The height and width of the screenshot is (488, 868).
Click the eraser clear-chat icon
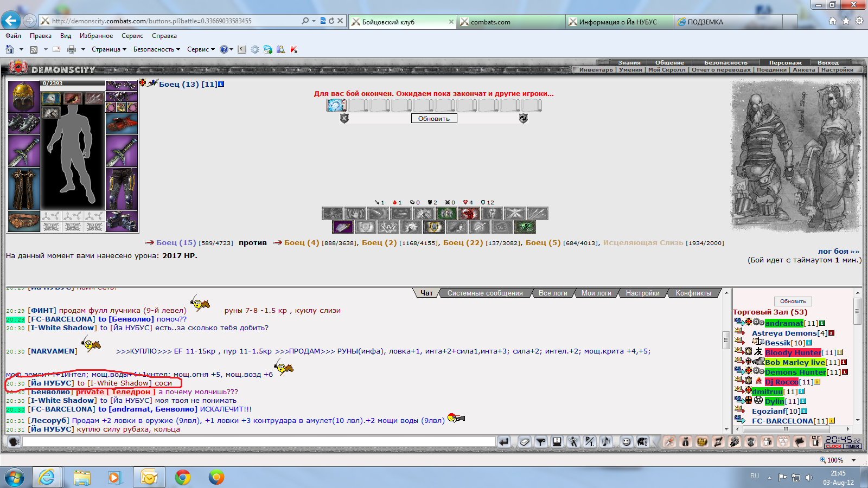525,442
